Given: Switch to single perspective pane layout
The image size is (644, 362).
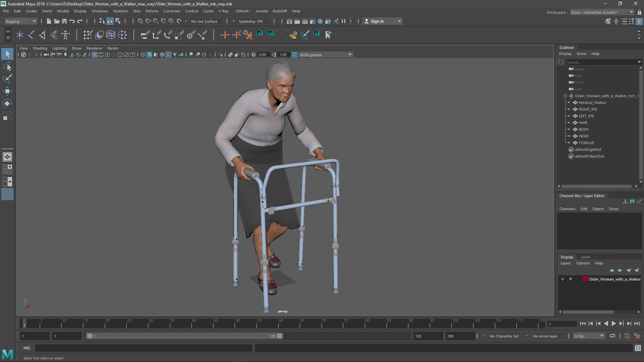Looking at the screenshot, I should 7,157.
